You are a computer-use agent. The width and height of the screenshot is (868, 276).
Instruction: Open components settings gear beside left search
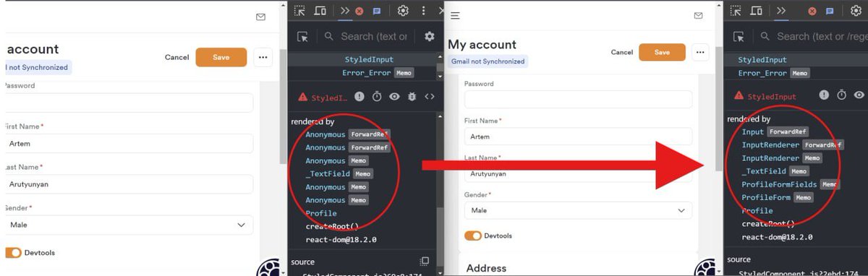tap(430, 36)
